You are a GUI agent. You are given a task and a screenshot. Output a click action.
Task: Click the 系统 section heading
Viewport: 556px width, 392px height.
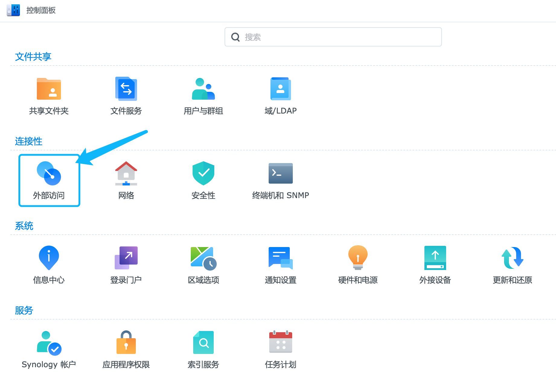pos(24,226)
